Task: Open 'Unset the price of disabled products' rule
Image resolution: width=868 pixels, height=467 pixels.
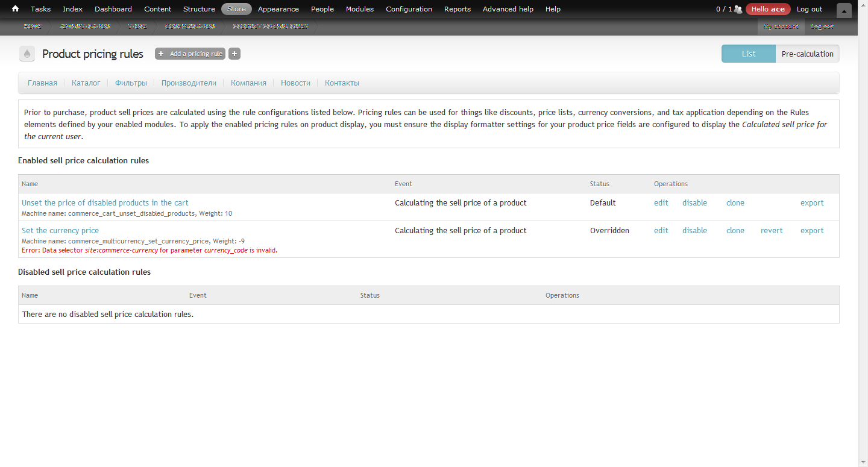Action: (x=105, y=203)
